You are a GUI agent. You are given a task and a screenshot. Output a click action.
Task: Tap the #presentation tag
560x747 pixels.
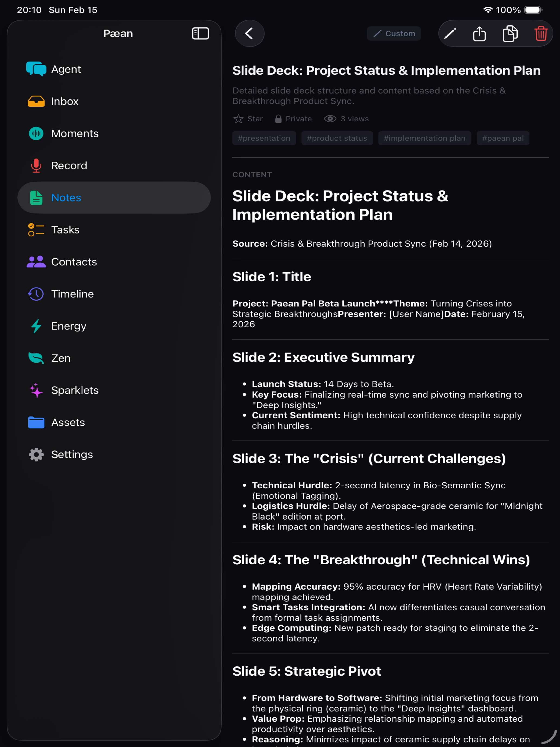click(264, 138)
